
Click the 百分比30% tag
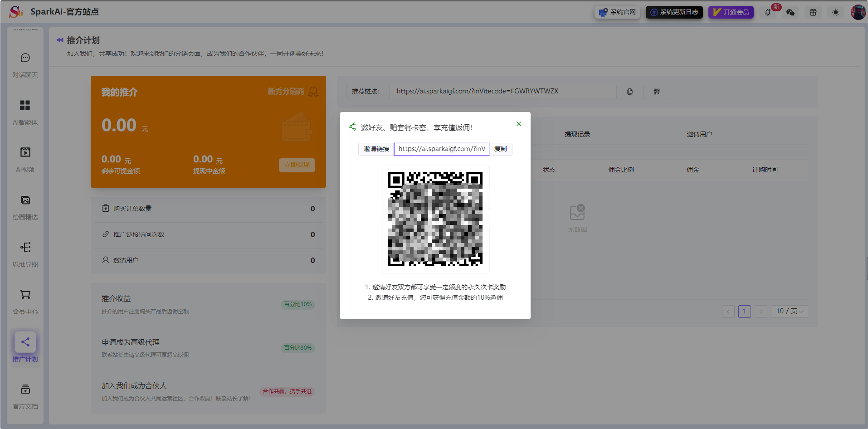(x=298, y=348)
